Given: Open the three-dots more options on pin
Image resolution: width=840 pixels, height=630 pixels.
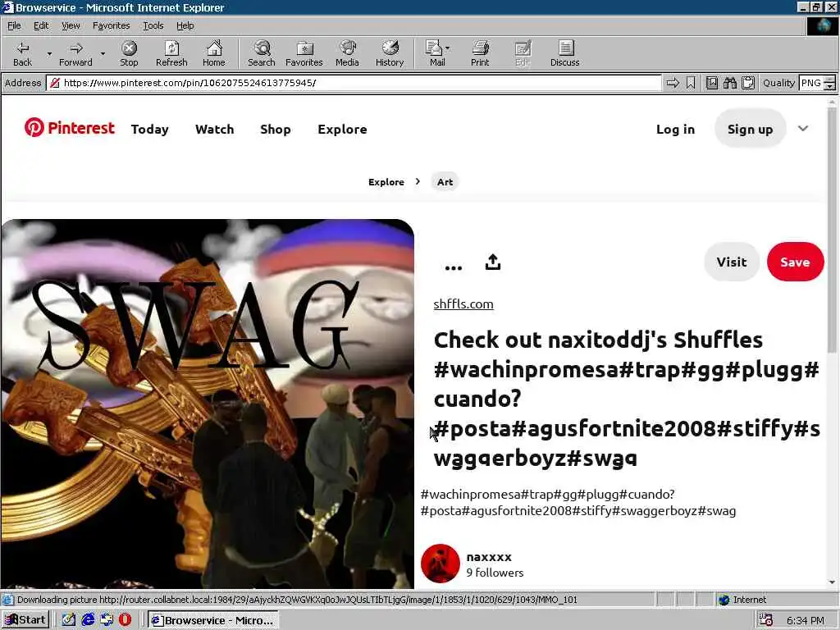Looking at the screenshot, I should tap(453, 267).
